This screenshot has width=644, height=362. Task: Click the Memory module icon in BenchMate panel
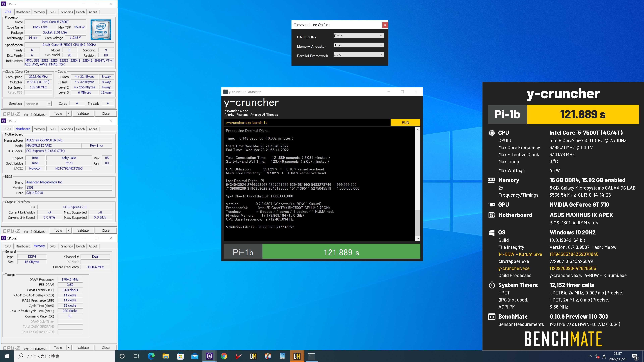492,180
